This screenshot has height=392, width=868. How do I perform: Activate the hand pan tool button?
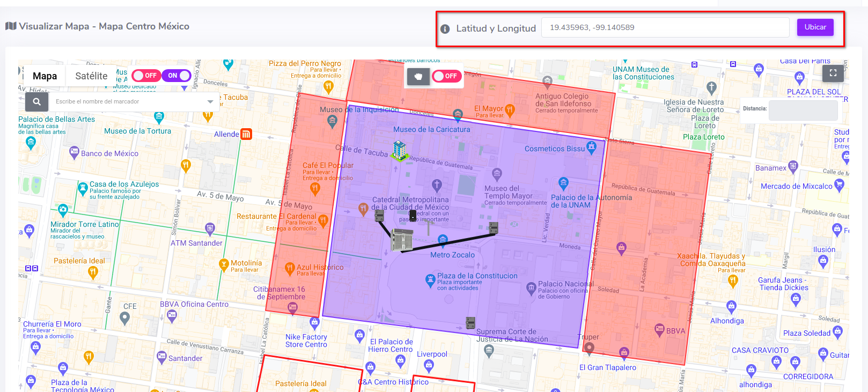pyautogui.click(x=418, y=76)
